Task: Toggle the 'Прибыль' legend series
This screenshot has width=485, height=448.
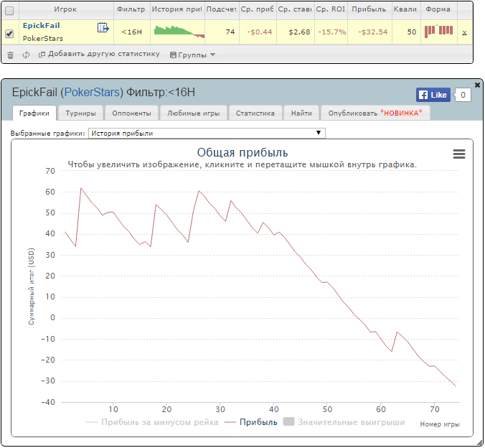Action: (x=251, y=422)
